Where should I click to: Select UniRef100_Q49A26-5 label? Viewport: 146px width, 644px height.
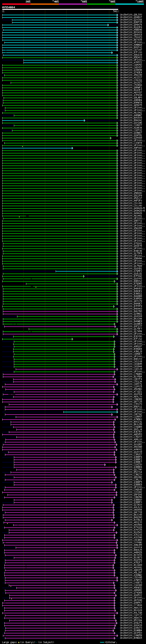(x=132, y=208)
